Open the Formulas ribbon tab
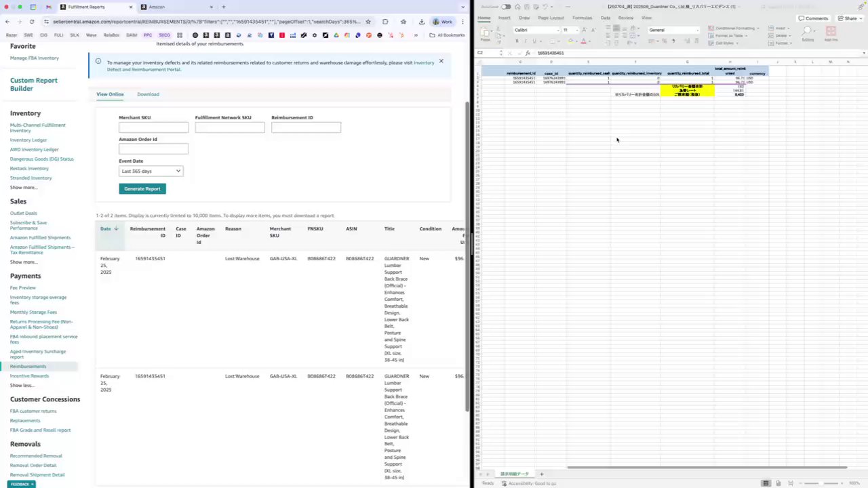The image size is (868, 488). pos(582,18)
